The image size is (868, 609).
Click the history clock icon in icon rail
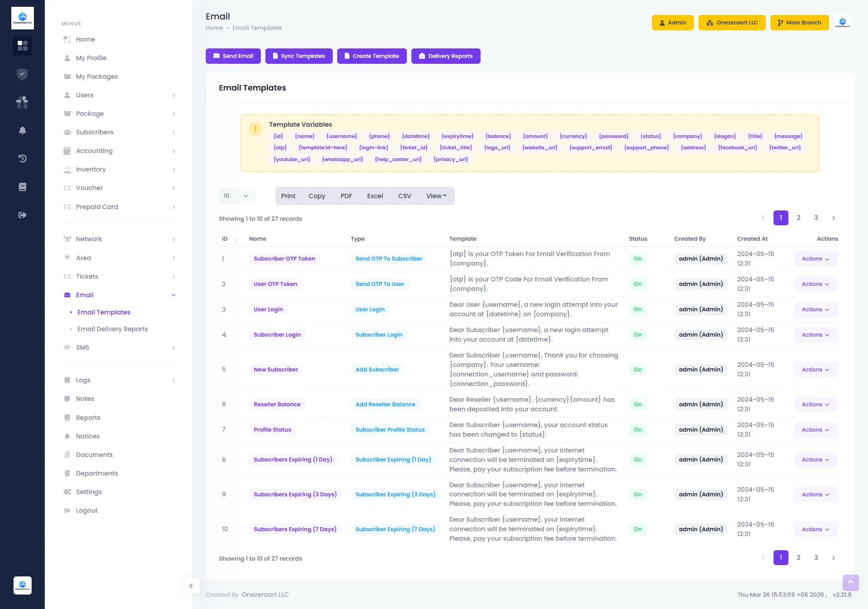[x=22, y=158]
